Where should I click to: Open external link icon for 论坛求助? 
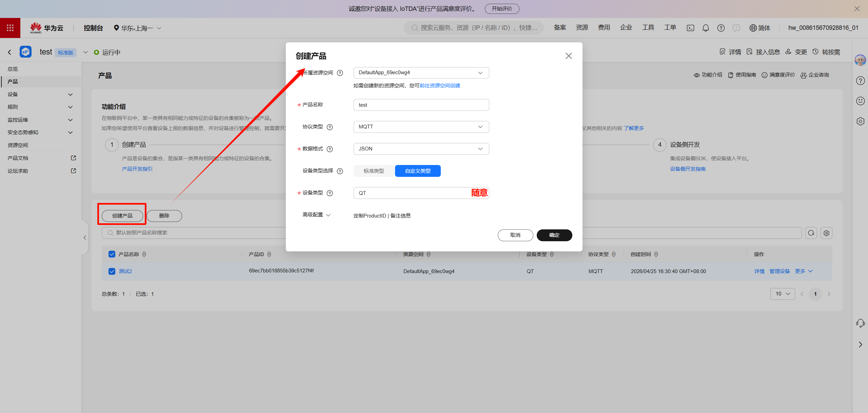[73, 171]
